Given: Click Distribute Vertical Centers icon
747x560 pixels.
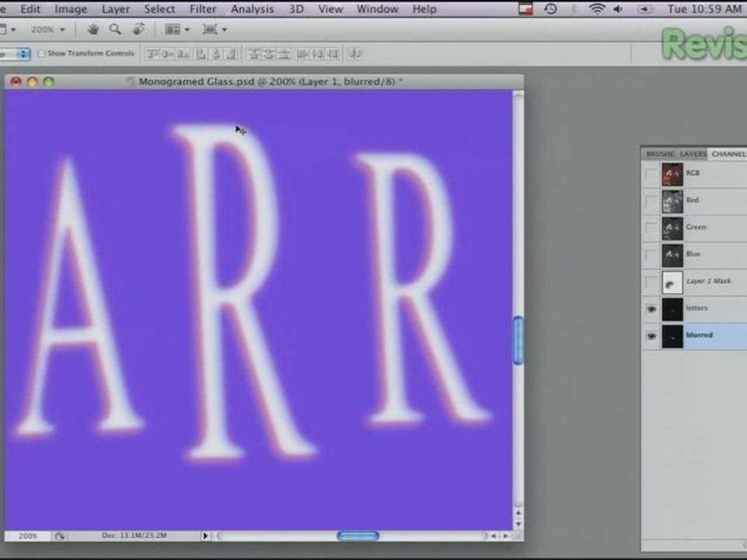Looking at the screenshot, I should tap(269, 54).
